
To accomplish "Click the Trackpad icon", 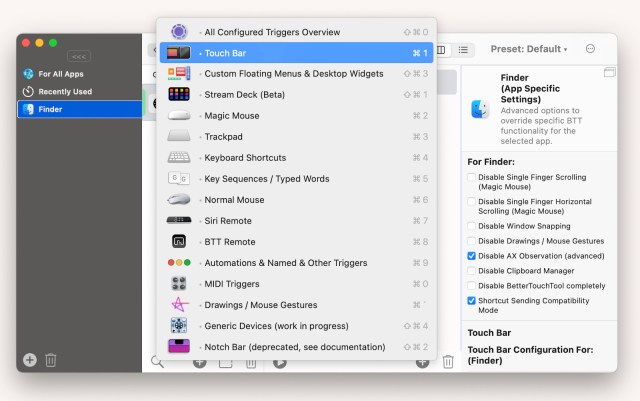I will (179, 136).
